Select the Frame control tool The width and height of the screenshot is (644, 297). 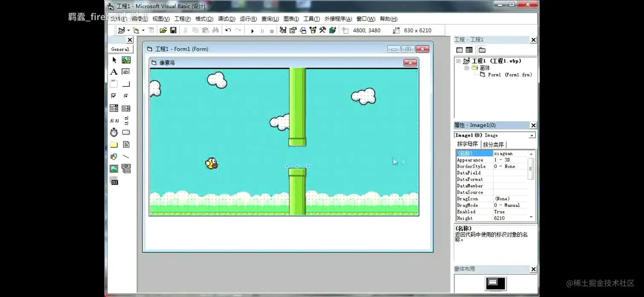coord(114,84)
